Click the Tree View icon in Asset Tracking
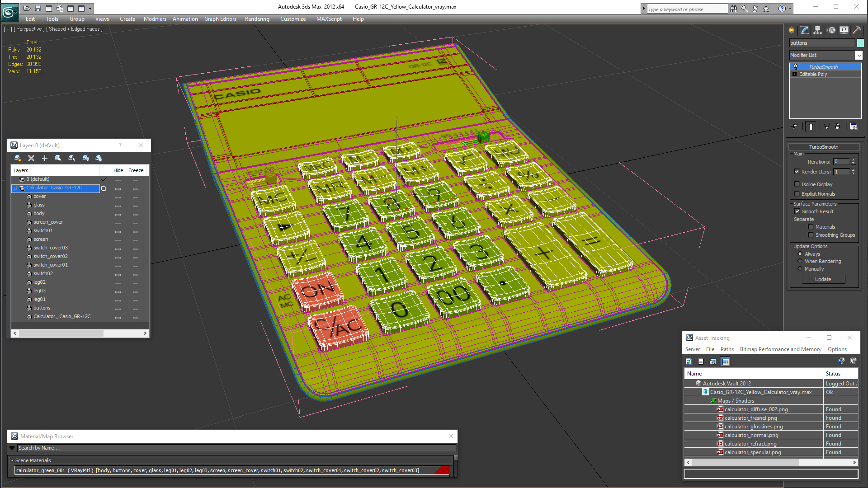This screenshot has width=868, height=488. click(713, 361)
